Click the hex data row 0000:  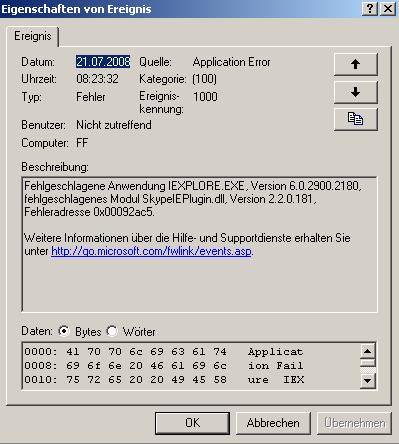(164, 351)
